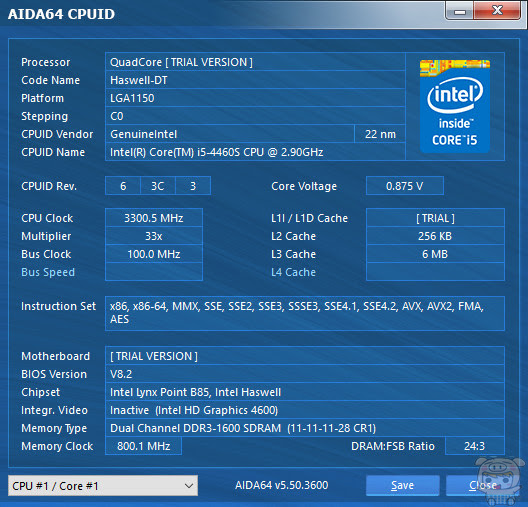Click the L4 Cache label
The image size is (528, 507).
(x=293, y=272)
